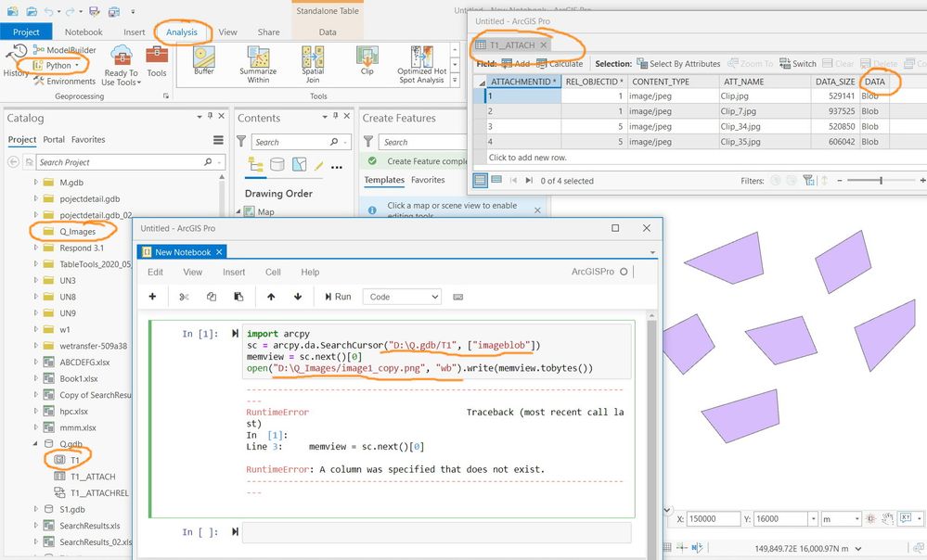Open the geoprocessing Tools toolbox
Screen dimensions: 927x560
(x=157, y=61)
